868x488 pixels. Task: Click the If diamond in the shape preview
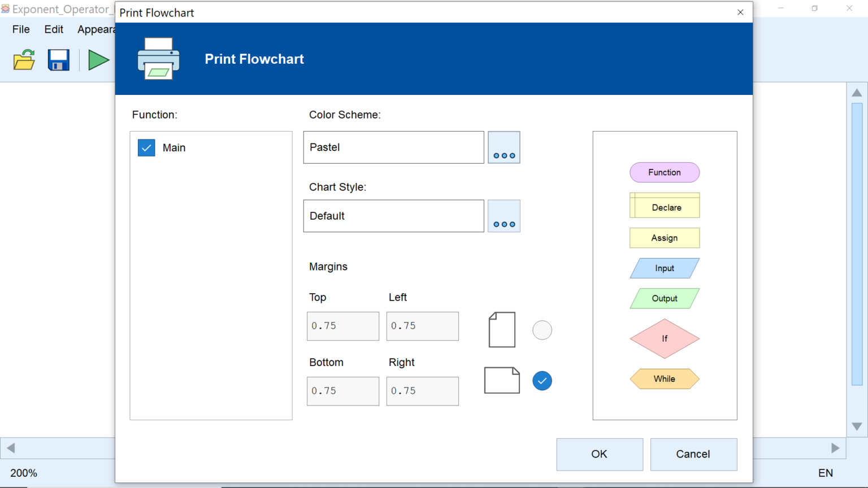(x=665, y=339)
